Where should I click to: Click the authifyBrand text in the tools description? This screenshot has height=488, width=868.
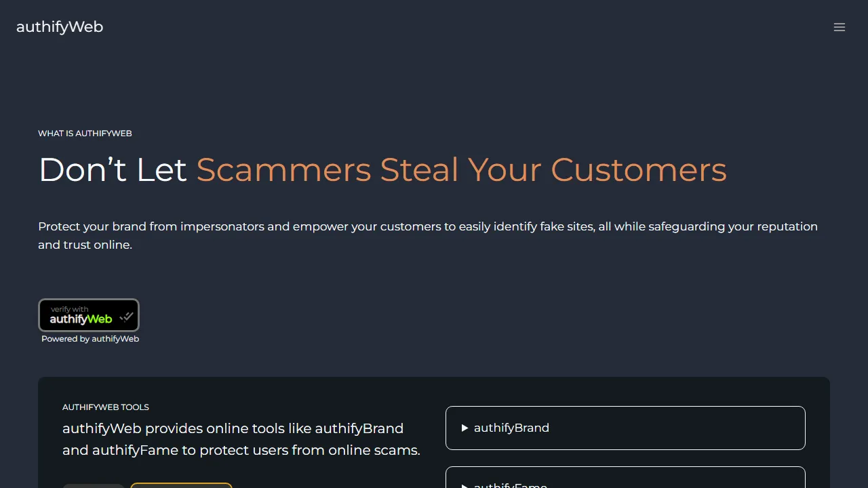click(x=359, y=428)
